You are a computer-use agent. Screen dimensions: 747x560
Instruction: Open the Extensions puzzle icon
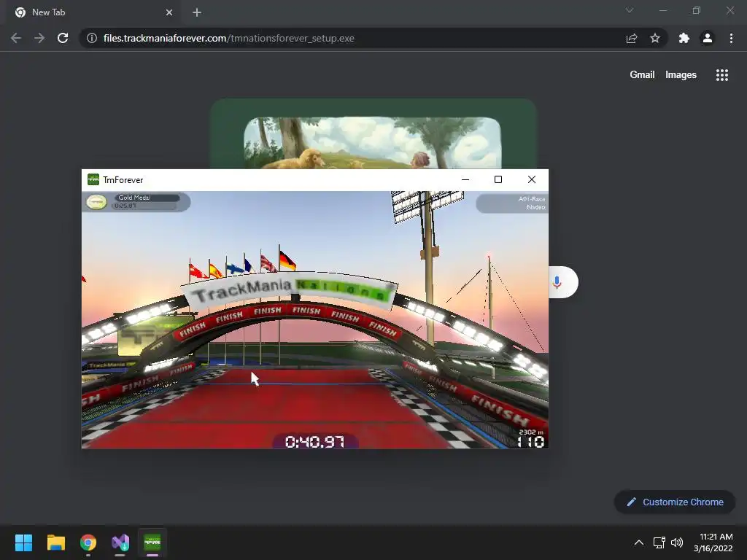684,38
